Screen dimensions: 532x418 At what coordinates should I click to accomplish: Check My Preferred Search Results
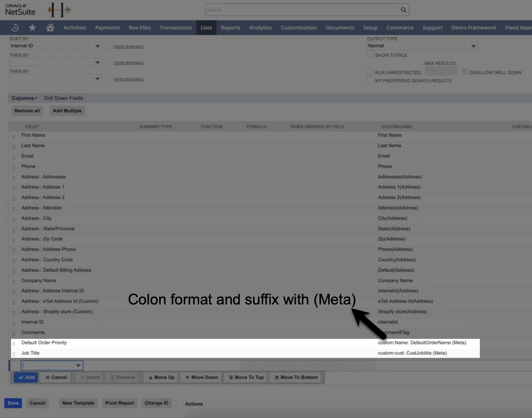tap(370, 79)
